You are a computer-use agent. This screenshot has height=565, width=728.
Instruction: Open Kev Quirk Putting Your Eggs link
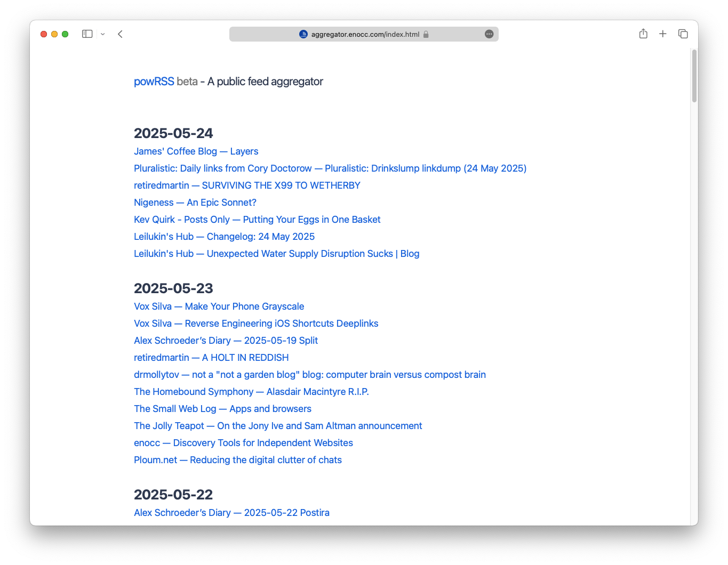pyautogui.click(x=257, y=220)
